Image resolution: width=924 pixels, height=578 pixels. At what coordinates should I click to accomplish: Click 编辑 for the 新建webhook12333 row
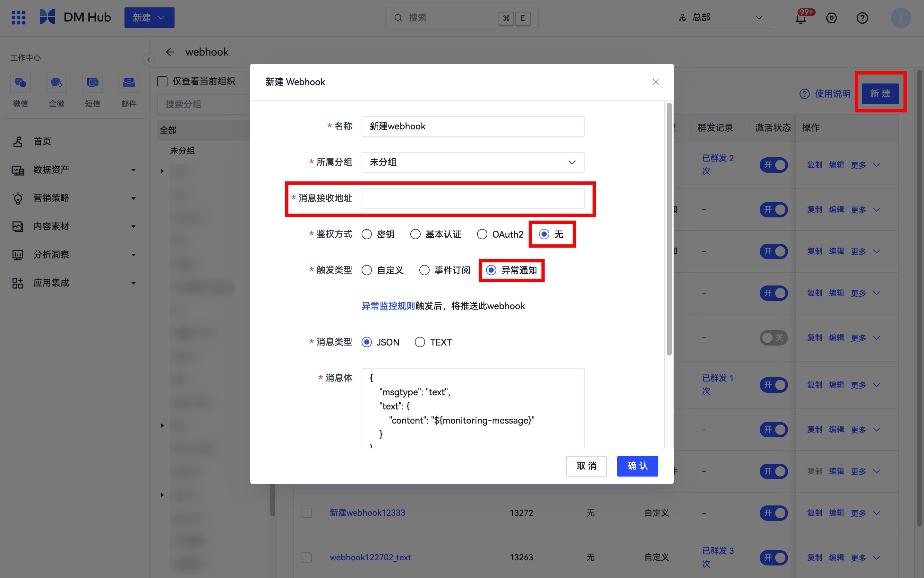click(836, 513)
